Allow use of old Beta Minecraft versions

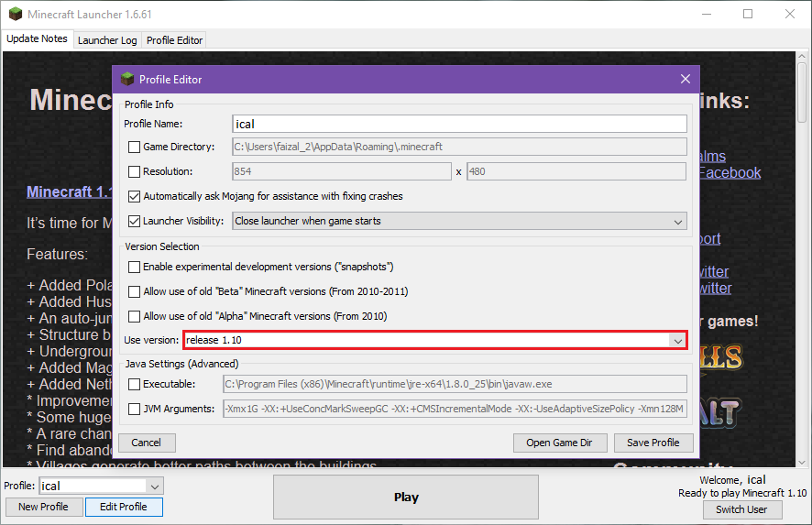point(134,291)
